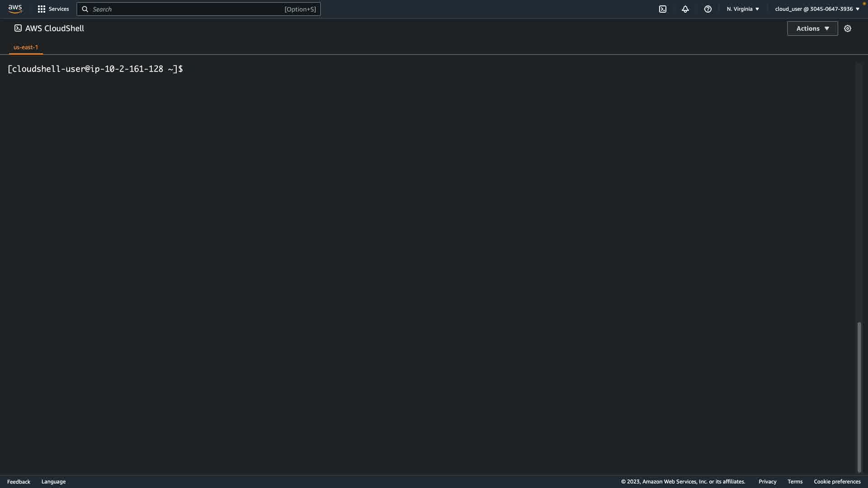Select the us-east-1 terminal tab
Image resolution: width=868 pixels, height=488 pixels.
26,47
